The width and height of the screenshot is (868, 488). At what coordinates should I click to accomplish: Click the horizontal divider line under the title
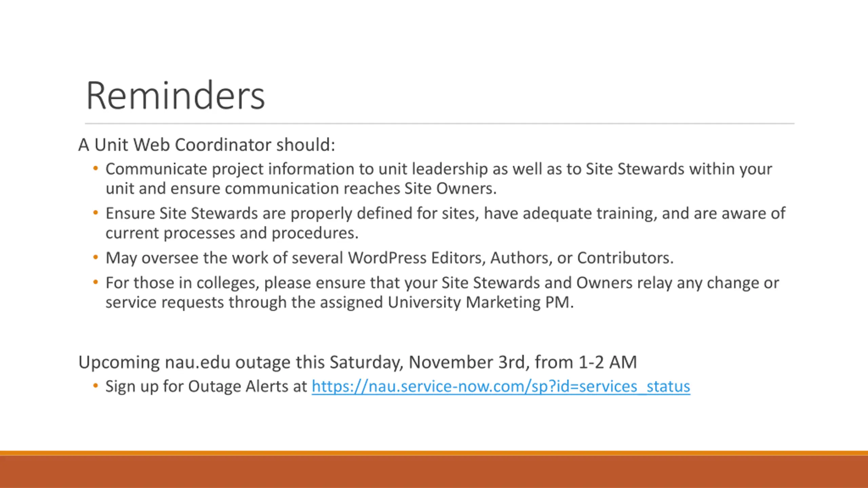[439, 124]
